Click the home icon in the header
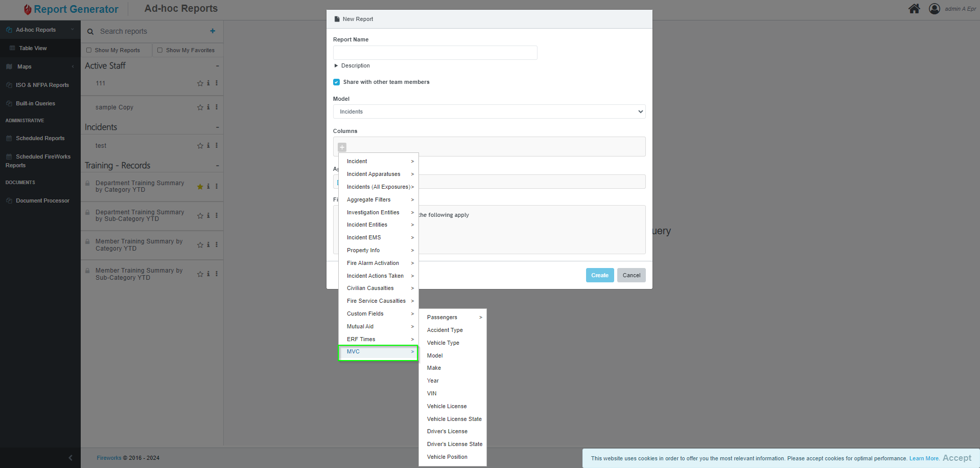Screen dimensions: 980x468 (x=914, y=9)
